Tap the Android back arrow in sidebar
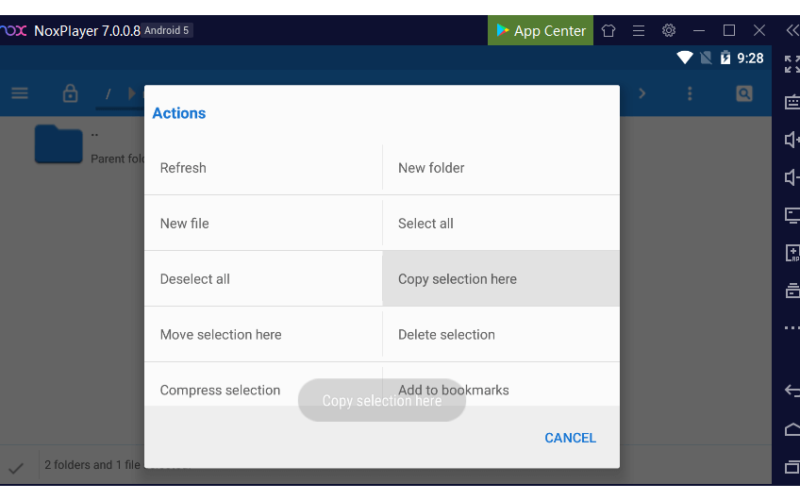 (792, 391)
